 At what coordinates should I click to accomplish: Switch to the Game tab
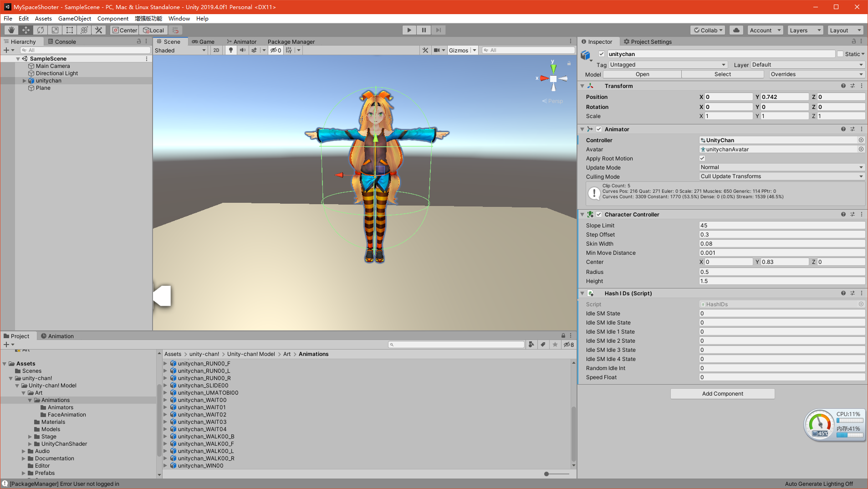click(x=203, y=41)
